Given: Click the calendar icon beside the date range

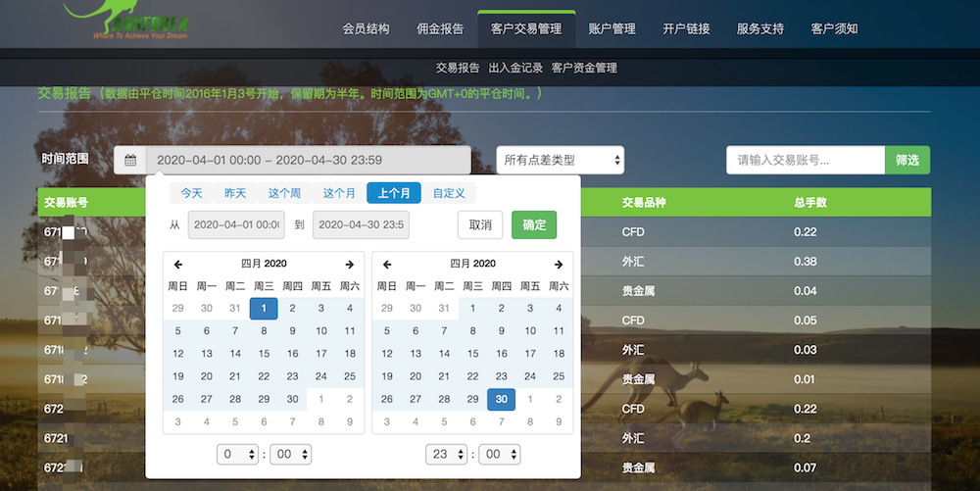Looking at the screenshot, I should pyautogui.click(x=130, y=160).
